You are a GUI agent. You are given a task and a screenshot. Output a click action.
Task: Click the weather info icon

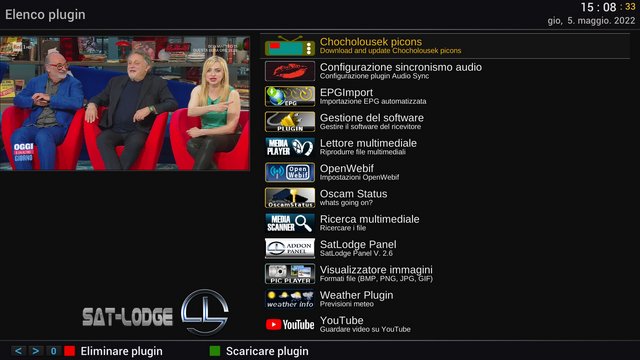290,299
